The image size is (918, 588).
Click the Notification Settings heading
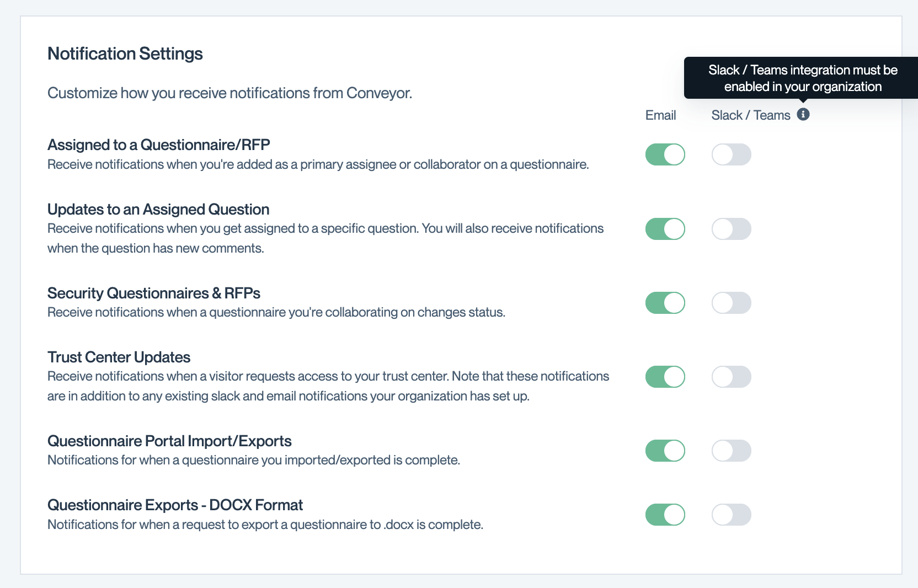click(125, 54)
